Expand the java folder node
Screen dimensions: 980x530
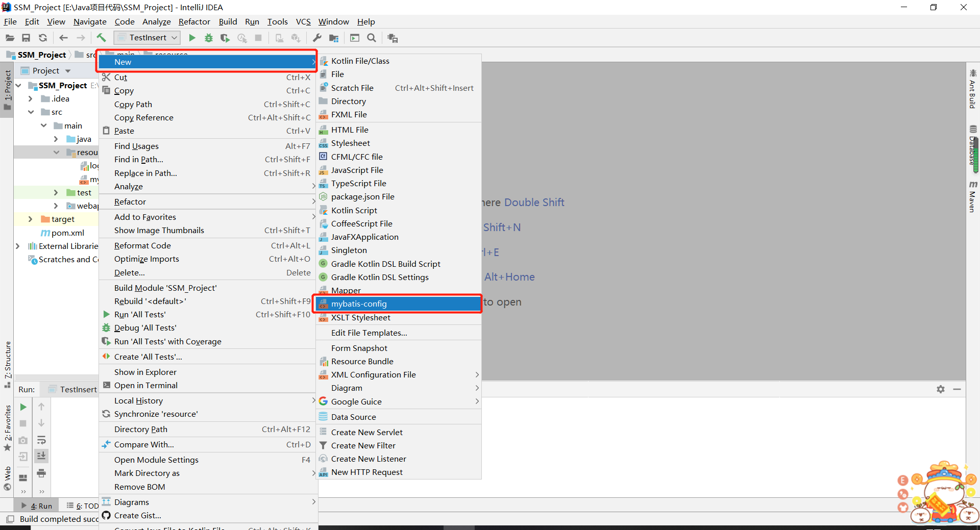(56, 139)
